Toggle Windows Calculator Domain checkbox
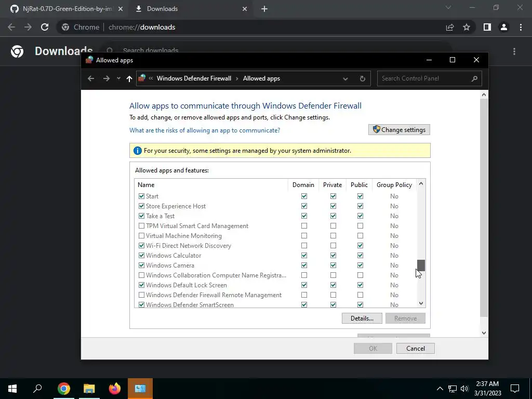This screenshot has width=532, height=399. pyautogui.click(x=304, y=255)
